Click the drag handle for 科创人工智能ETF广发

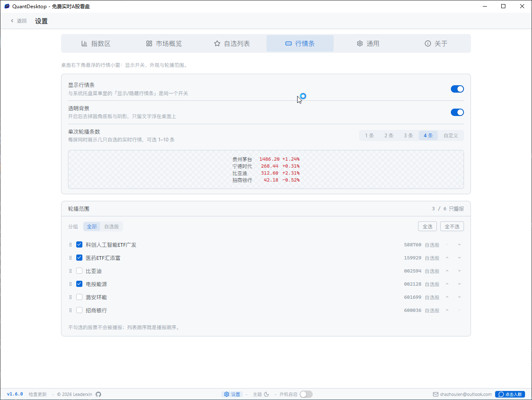(x=70, y=245)
